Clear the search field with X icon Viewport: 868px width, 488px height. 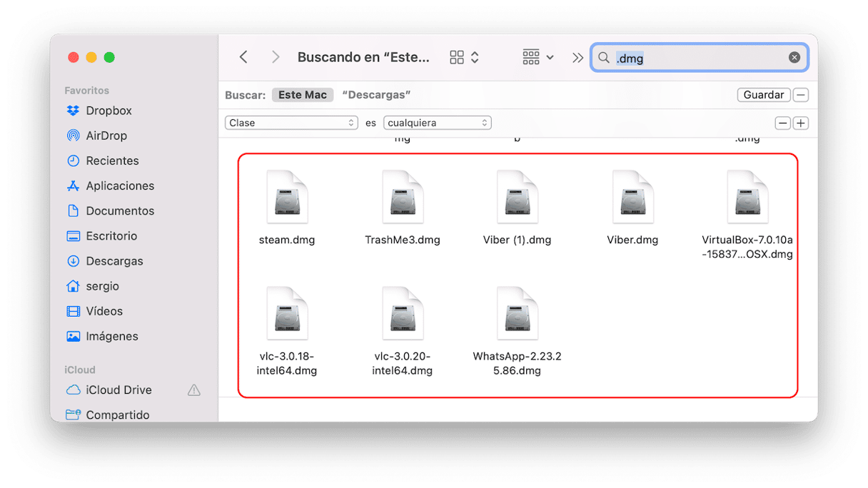click(x=794, y=58)
